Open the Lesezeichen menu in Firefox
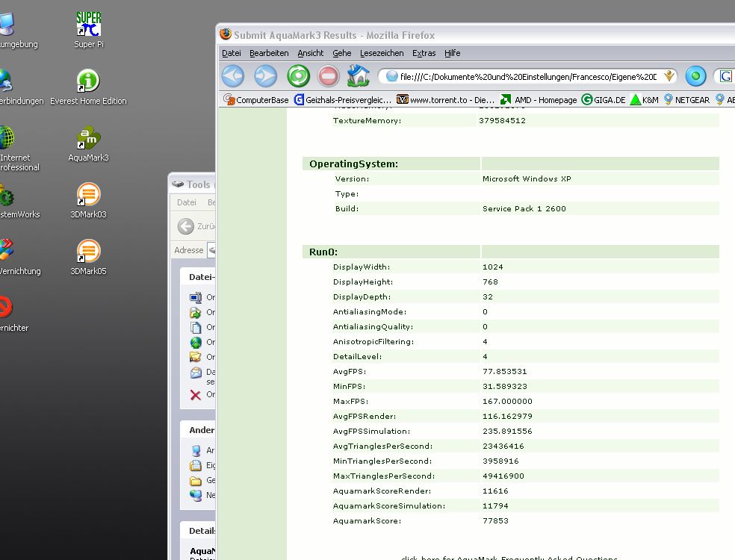 (x=382, y=53)
